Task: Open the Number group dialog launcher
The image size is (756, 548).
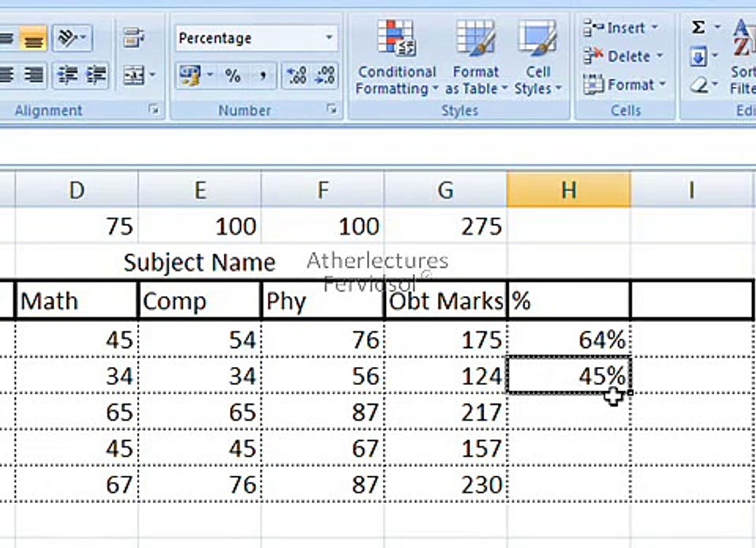Action: (x=331, y=110)
